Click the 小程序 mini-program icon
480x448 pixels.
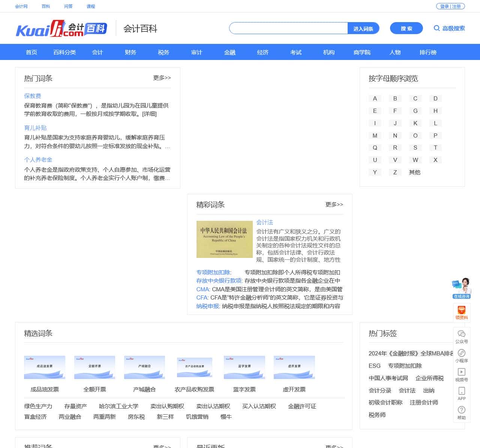click(x=461, y=355)
